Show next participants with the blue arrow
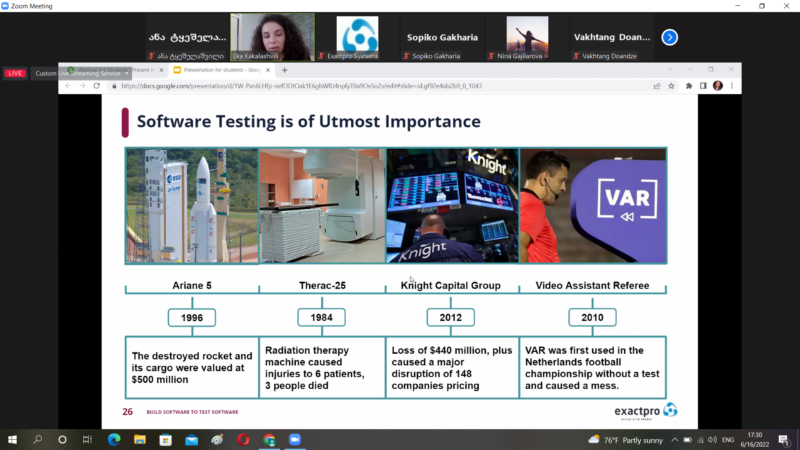Viewport: 800px width, 450px height. (x=669, y=37)
